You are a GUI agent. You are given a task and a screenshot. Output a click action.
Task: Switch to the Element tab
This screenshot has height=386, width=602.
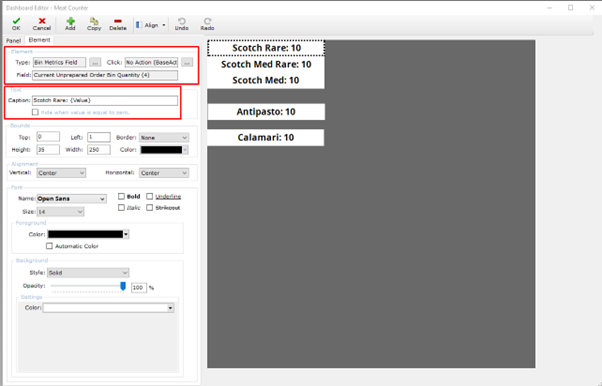point(39,40)
